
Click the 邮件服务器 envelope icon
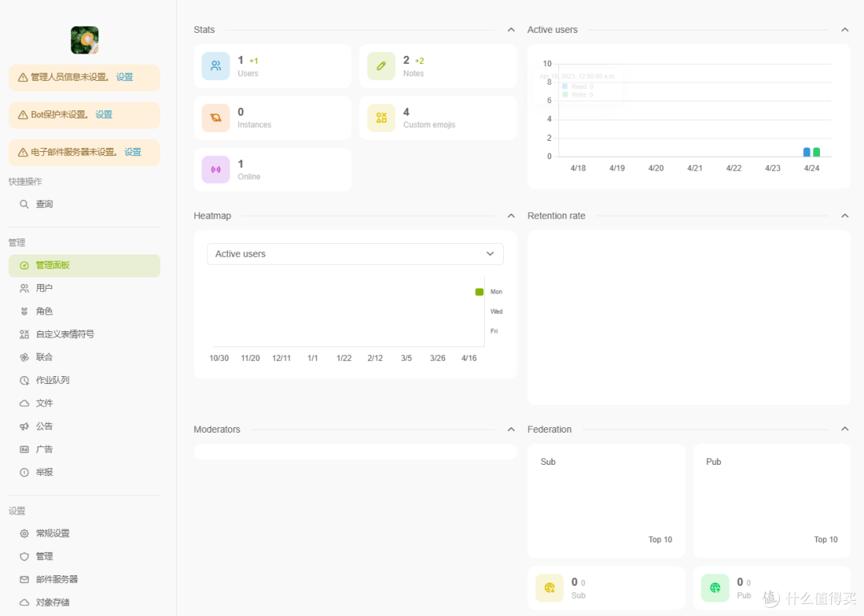click(24, 580)
